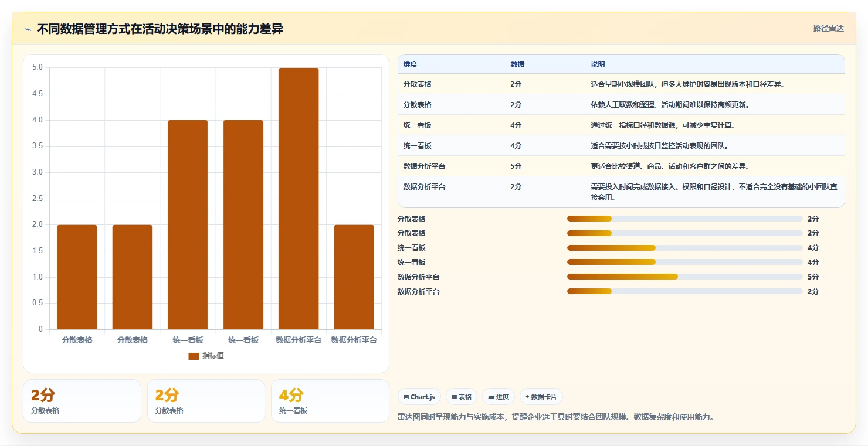The width and height of the screenshot is (868, 446).
Task: Click the 4.5 y-axis label
Action: pos(37,94)
